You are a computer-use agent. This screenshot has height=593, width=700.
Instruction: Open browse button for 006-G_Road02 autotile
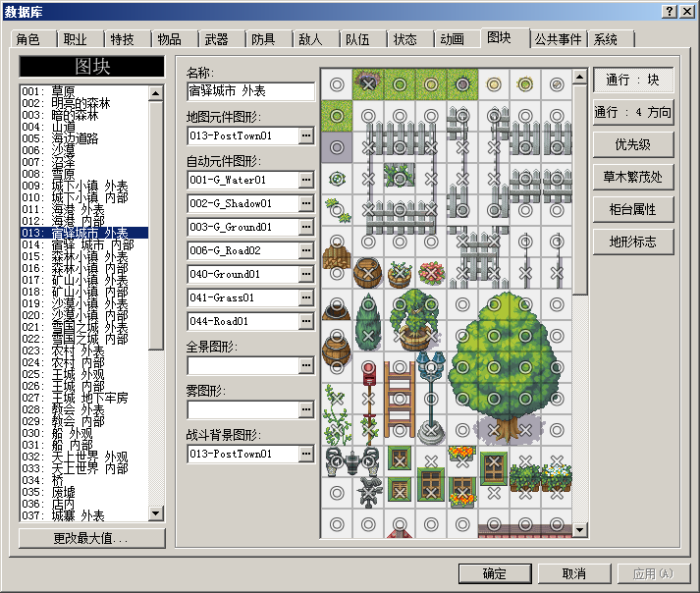(x=306, y=250)
